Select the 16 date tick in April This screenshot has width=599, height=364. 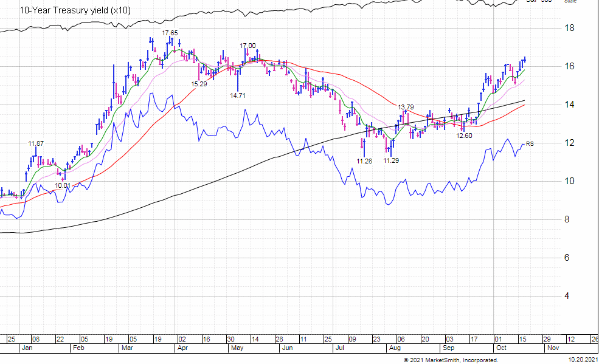coord(206,339)
